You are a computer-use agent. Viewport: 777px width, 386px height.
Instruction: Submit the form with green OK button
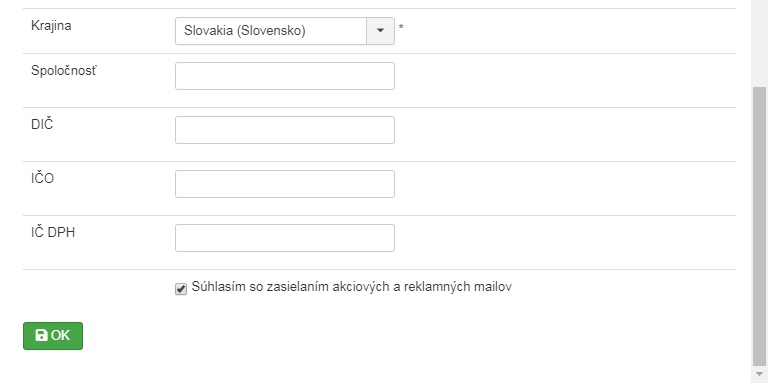point(53,336)
